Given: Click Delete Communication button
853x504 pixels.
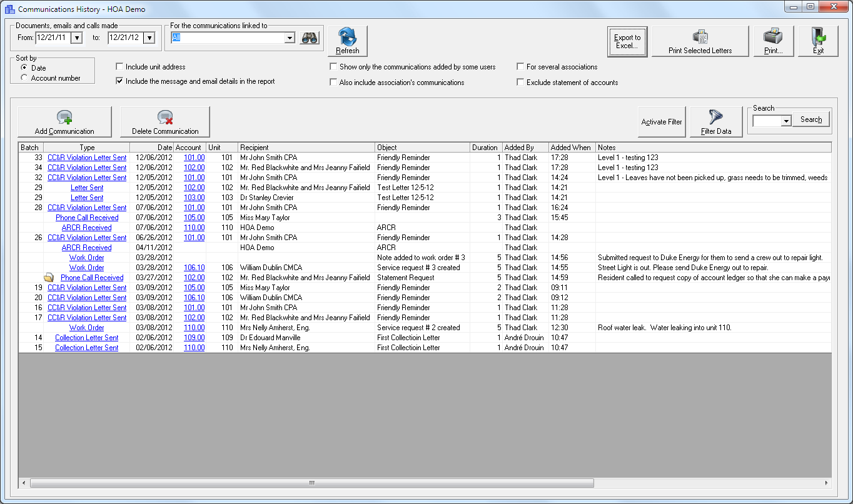Looking at the screenshot, I should click(x=165, y=122).
